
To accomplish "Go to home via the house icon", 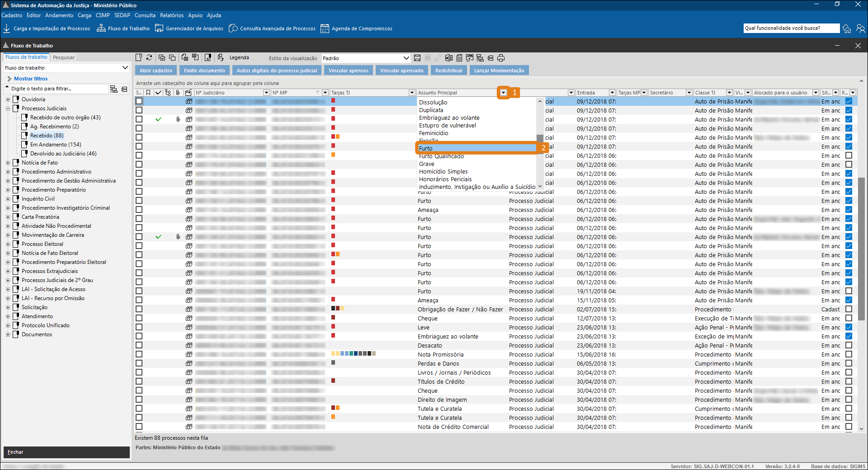I will coord(847,28).
